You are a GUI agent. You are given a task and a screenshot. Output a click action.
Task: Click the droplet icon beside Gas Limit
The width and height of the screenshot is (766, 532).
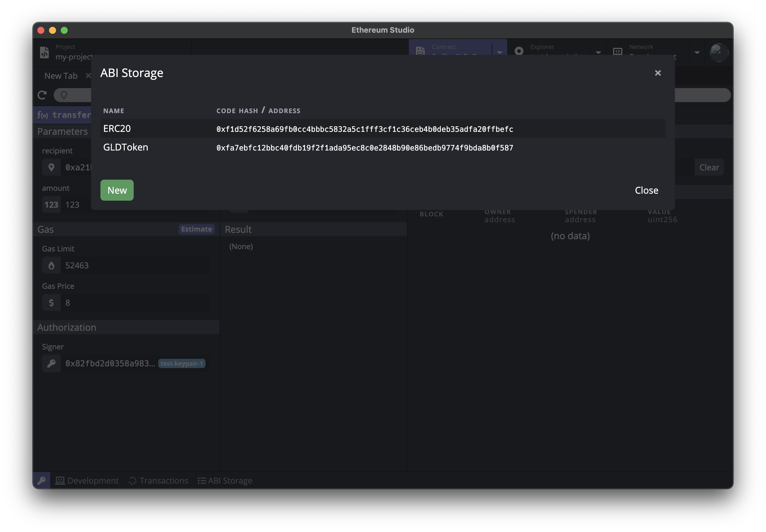pos(51,265)
